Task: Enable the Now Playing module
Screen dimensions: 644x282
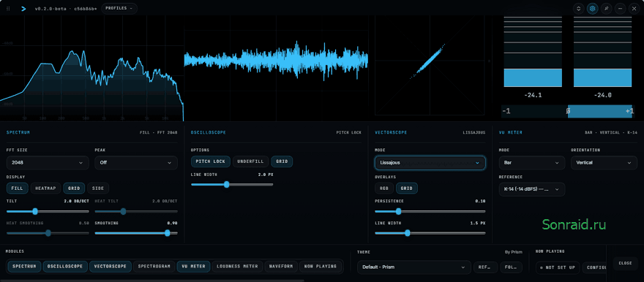Action: [x=321, y=267]
